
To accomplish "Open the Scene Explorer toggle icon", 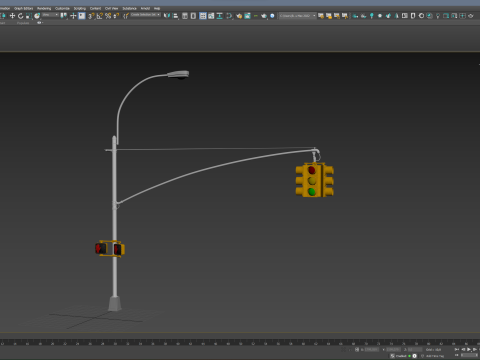I will click(x=185, y=16).
